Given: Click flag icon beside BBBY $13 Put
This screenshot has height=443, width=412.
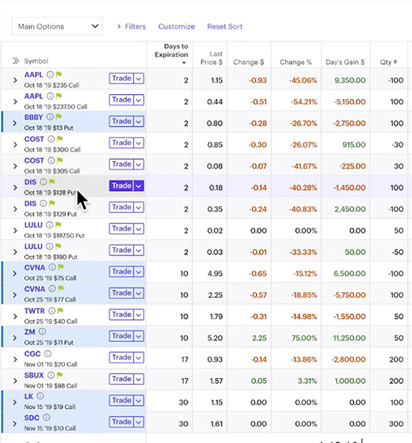Looking at the screenshot, I should pos(58,117).
